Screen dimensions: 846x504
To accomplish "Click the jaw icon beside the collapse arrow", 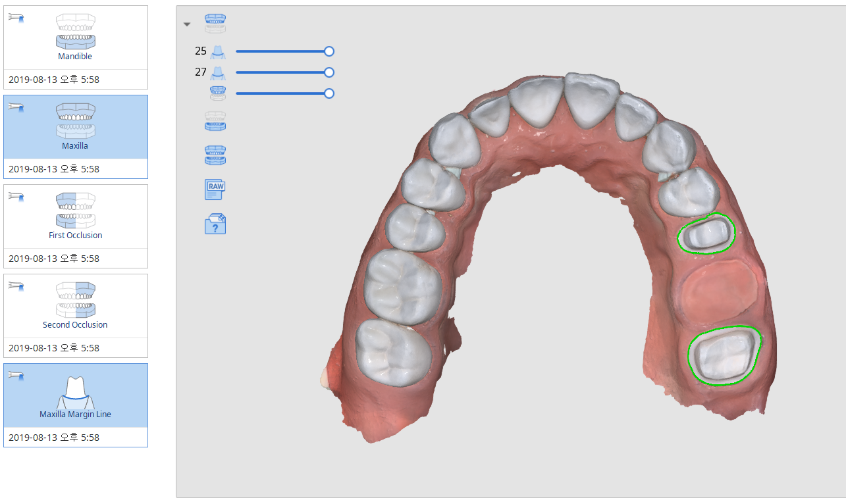I will [215, 24].
